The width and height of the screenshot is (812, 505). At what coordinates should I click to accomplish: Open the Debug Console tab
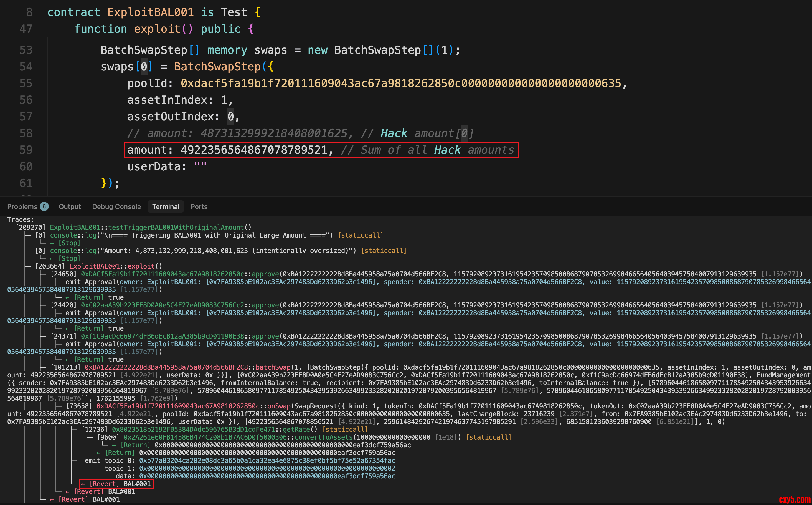pos(116,206)
